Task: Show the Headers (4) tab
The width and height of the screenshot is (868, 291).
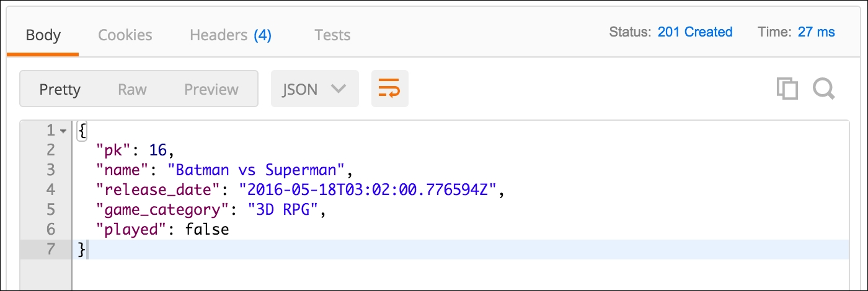Action: pos(230,35)
